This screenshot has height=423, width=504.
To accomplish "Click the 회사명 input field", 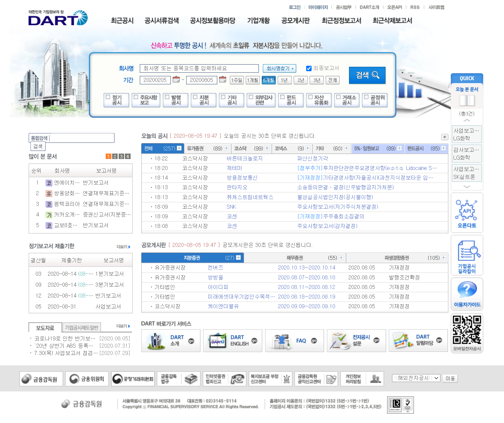I will (199, 68).
